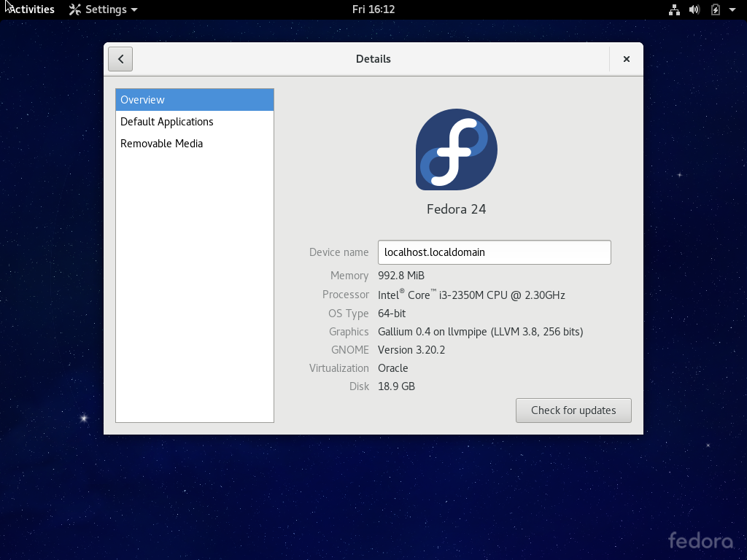This screenshot has width=747, height=560.
Task: Click the Oracle virtualization value
Action: point(393,368)
